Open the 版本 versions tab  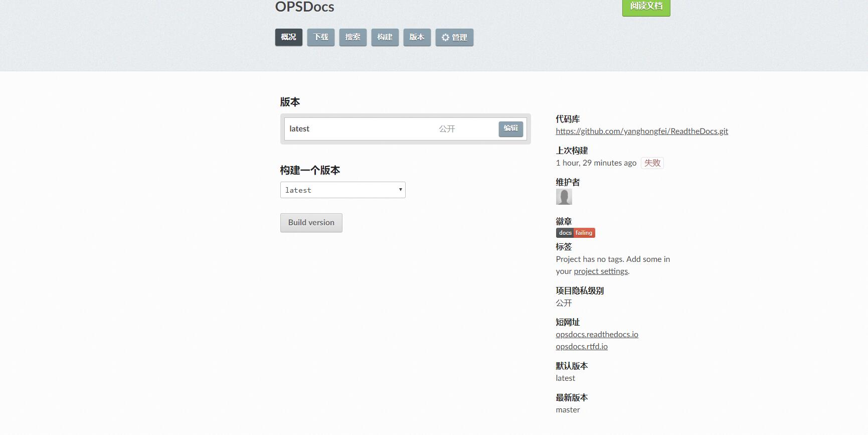pos(417,37)
